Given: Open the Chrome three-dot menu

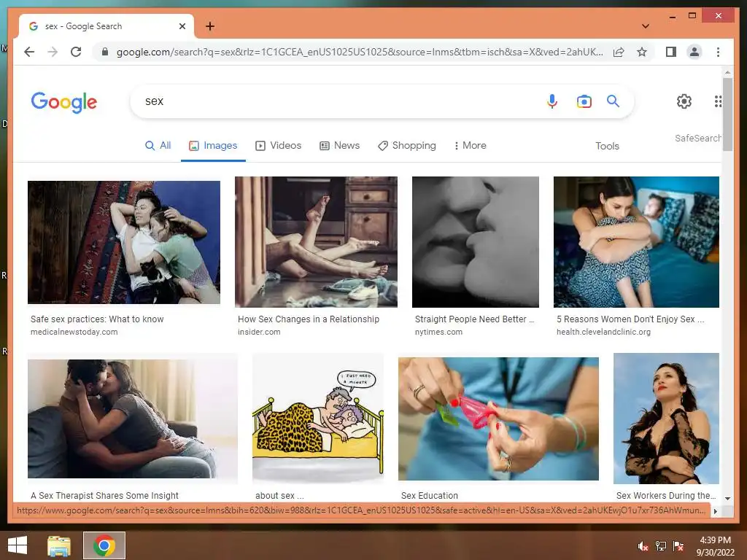Looking at the screenshot, I should [718, 52].
